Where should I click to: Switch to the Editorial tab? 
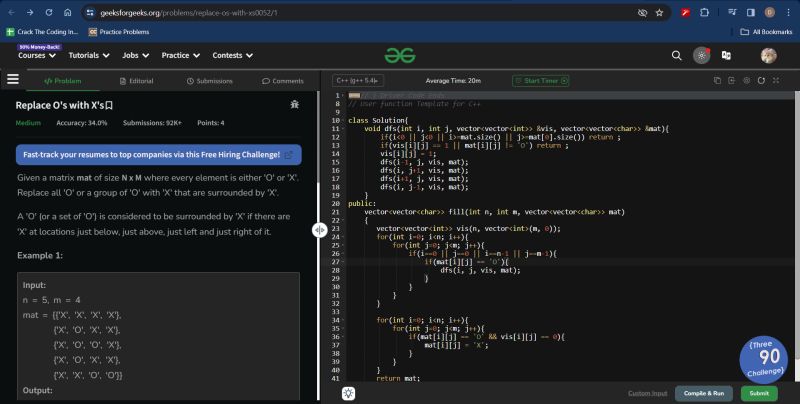[x=136, y=80]
